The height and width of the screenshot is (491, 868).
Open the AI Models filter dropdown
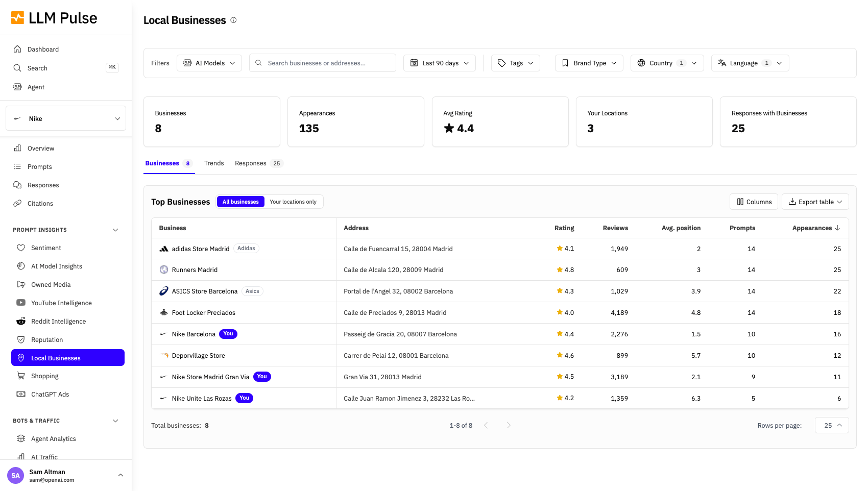click(209, 63)
